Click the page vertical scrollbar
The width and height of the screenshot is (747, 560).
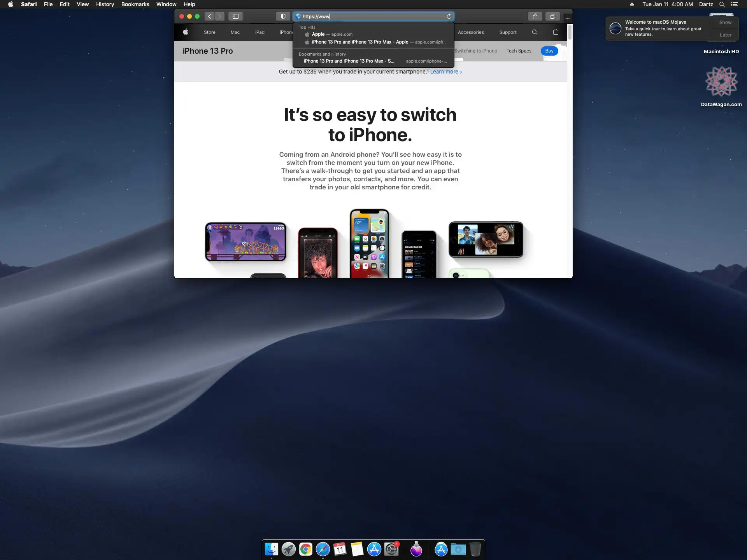pos(570,32)
